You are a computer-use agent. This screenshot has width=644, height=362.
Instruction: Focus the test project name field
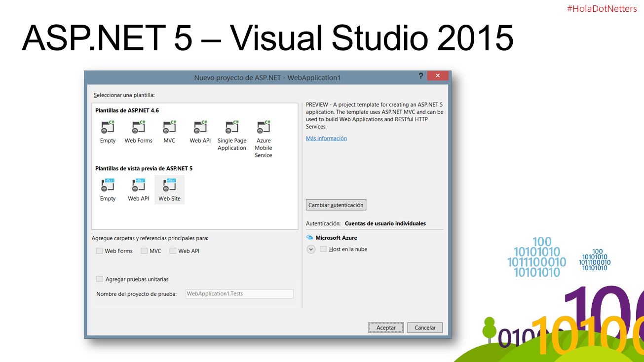pyautogui.click(x=239, y=294)
